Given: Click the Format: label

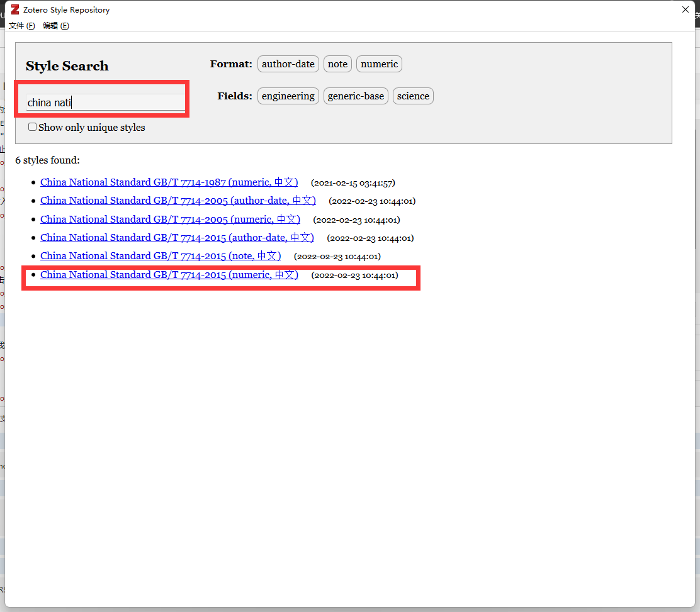Looking at the screenshot, I should 231,64.
